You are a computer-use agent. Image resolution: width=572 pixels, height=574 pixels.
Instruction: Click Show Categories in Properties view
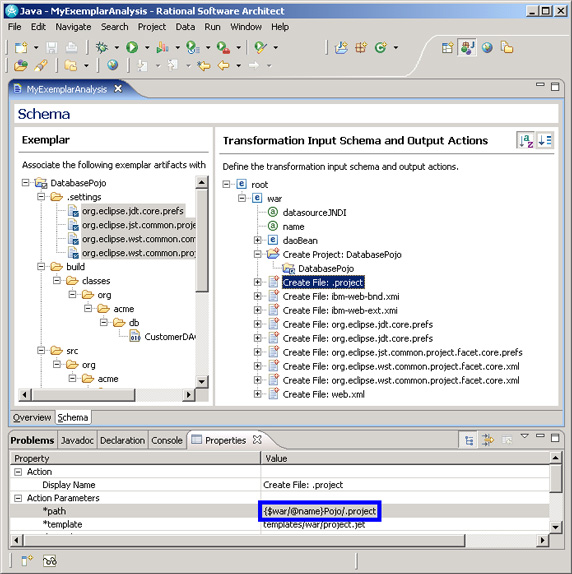coord(469,440)
